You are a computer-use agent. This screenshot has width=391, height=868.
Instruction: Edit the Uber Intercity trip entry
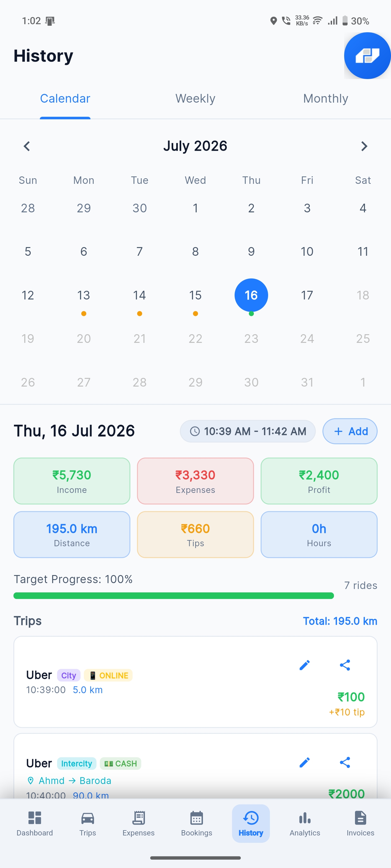(304, 763)
